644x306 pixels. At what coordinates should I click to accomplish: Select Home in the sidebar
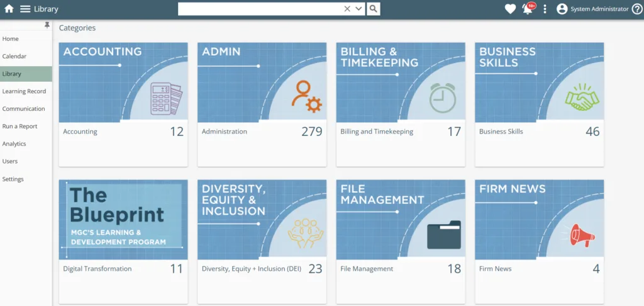click(x=26, y=38)
